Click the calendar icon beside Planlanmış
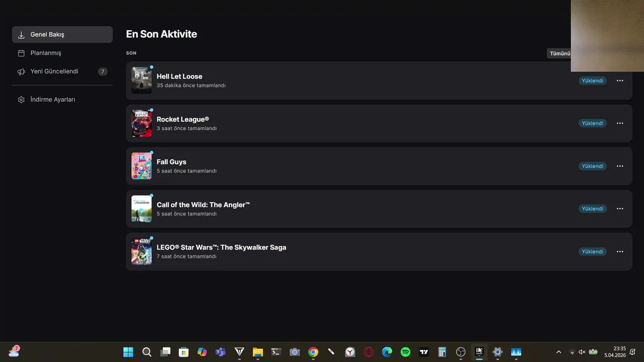This screenshot has width=644, height=362. pos(21,53)
